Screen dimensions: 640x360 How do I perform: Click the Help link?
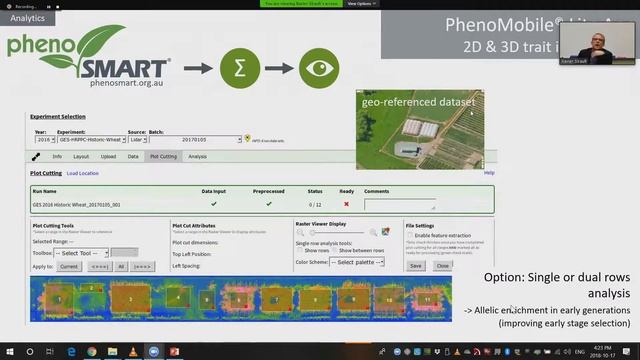click(x=489, y=173)
